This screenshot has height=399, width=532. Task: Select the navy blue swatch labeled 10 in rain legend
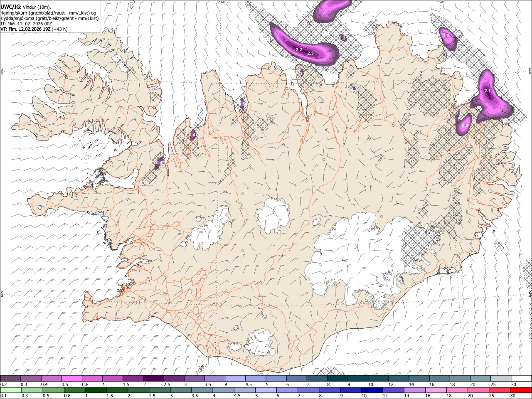pyautogui.click(x=371, y=390)
